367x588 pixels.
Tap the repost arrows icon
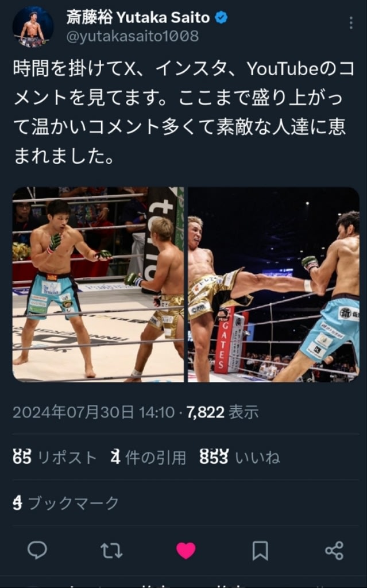click(x=111, y=551)
